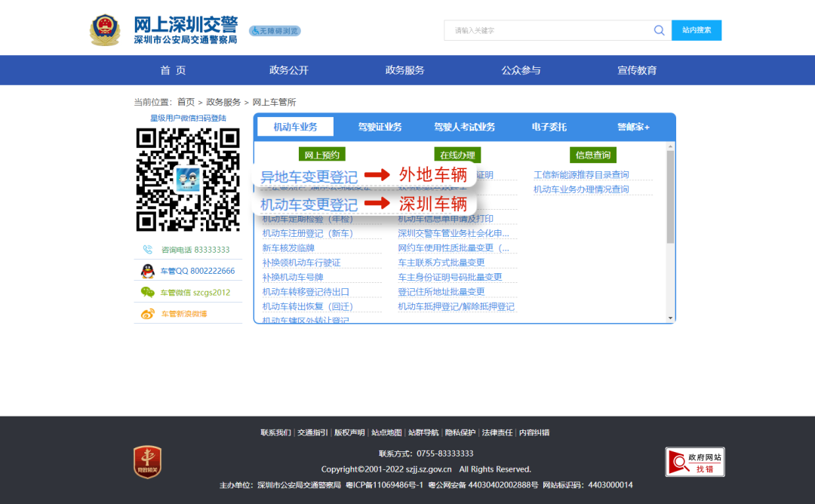Open 内容纠错 footer link
The height and width of the screenshot is (504, 815).
534,432
